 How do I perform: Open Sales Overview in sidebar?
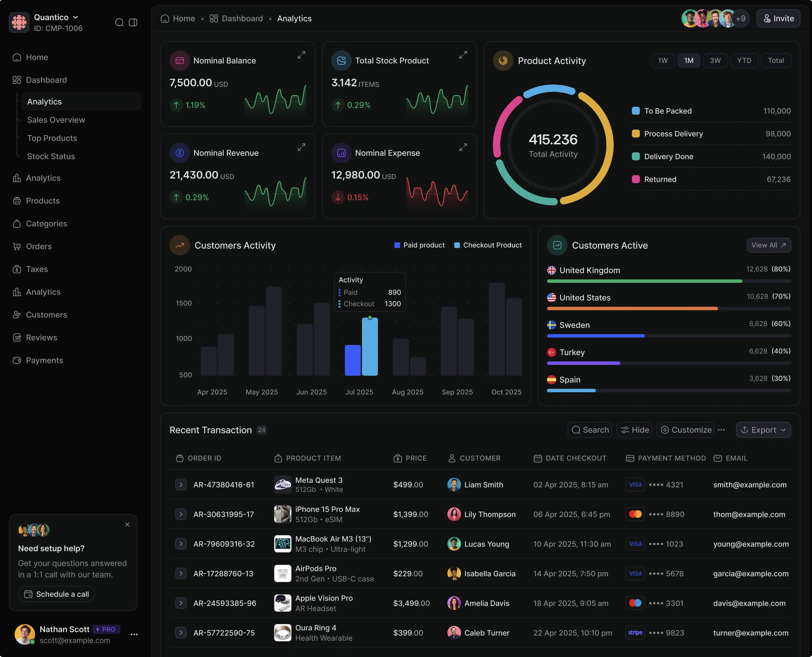[56, 120]
